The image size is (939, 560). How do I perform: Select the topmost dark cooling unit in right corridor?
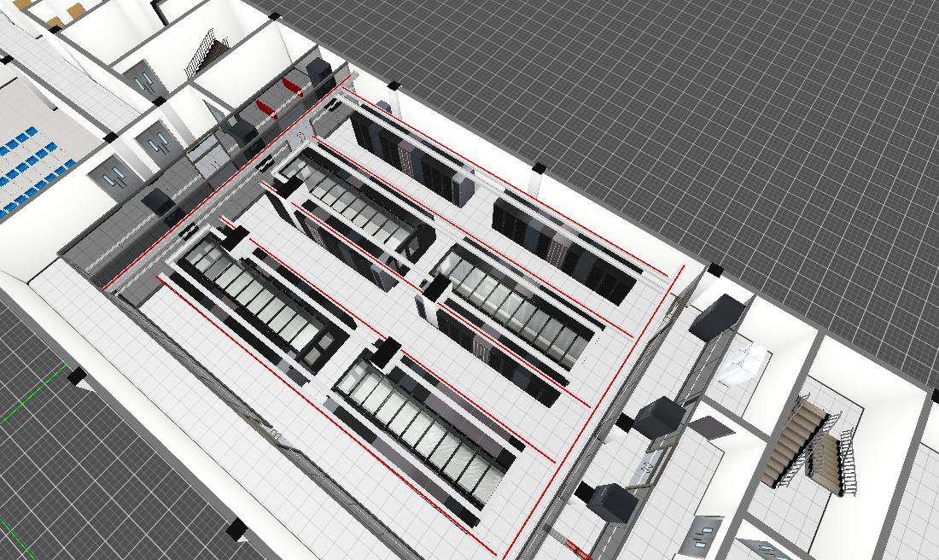(x=720, y=318)
